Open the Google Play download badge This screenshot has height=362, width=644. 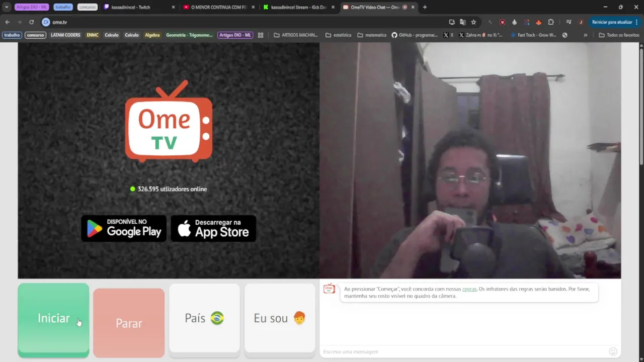coord(124,228)
